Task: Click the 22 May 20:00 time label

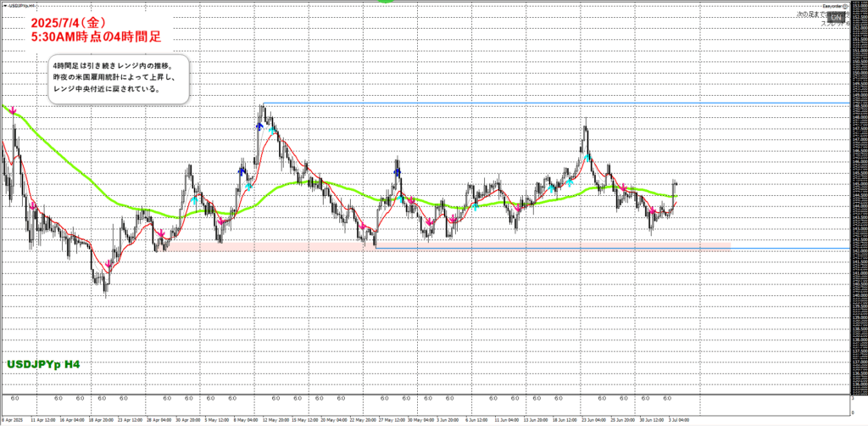Action: click(363, 420)
